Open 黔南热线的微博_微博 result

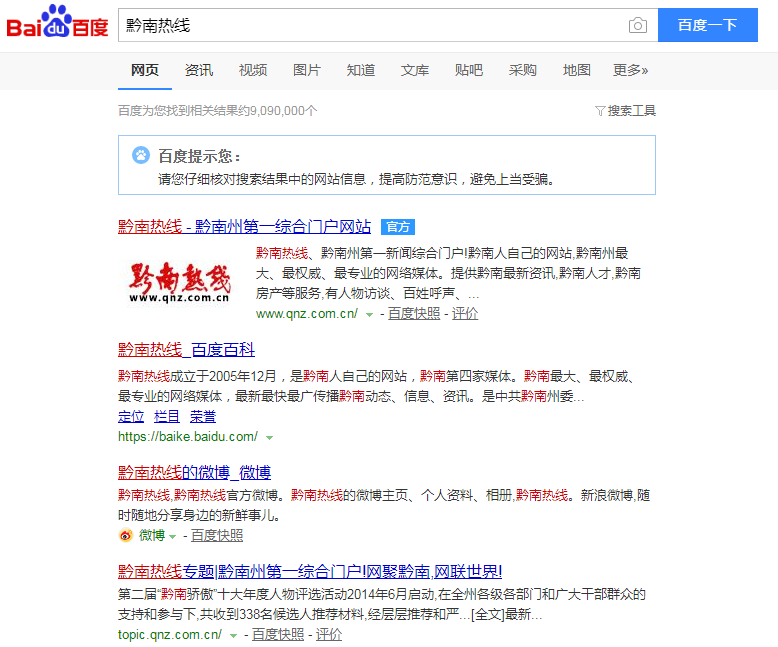point(194,472)
